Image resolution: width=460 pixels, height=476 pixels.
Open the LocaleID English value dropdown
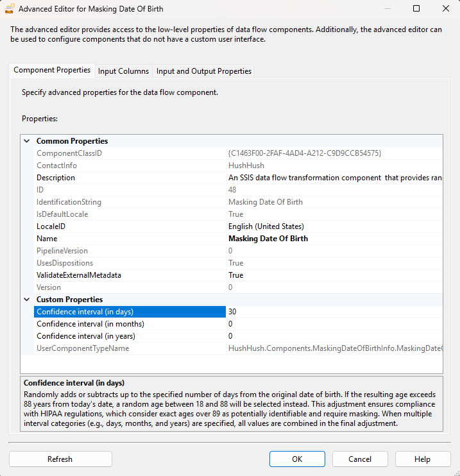pos(334,226)
